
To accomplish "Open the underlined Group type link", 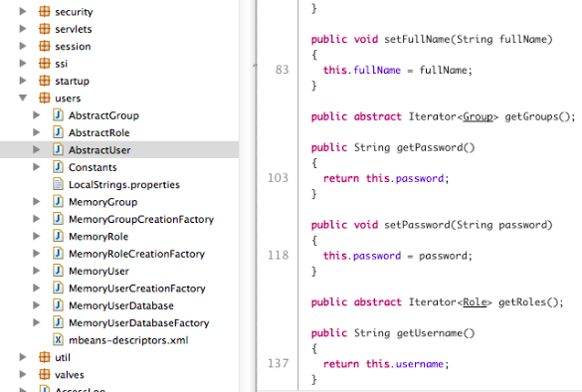I will (x=478, y=116).
